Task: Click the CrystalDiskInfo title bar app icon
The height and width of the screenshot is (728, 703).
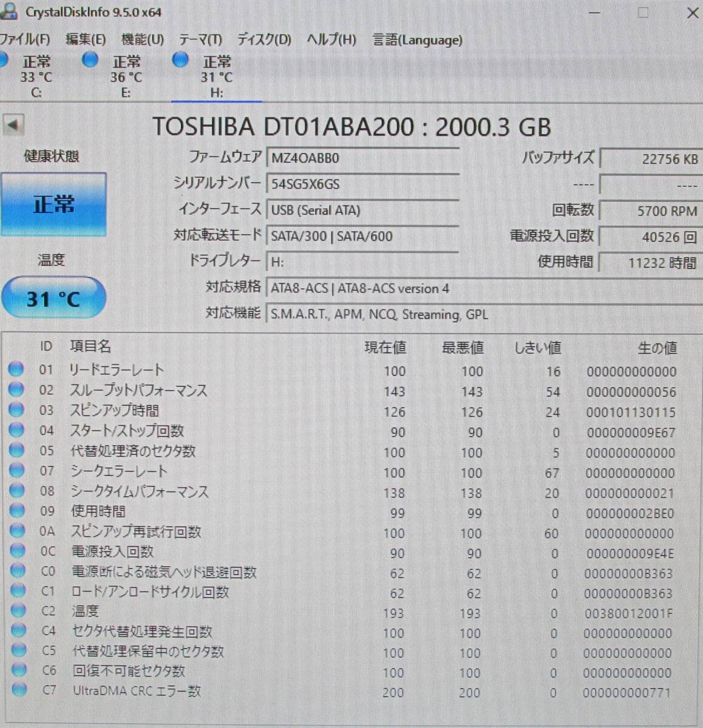Action: pos(9,12)
